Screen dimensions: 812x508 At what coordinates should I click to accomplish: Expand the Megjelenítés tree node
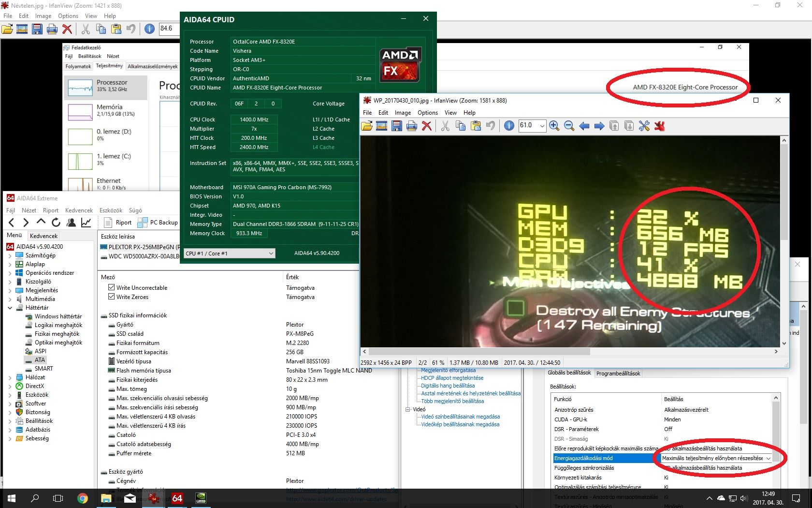(10, 290)
